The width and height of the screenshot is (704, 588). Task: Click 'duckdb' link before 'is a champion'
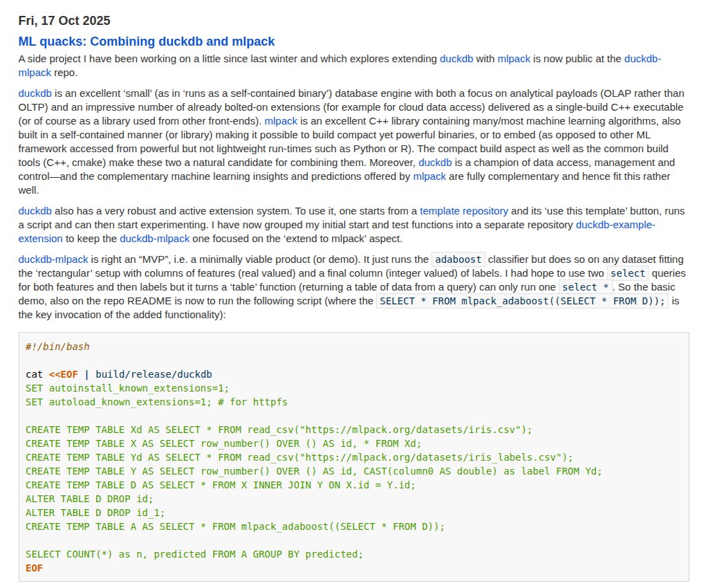click(435, 163)
